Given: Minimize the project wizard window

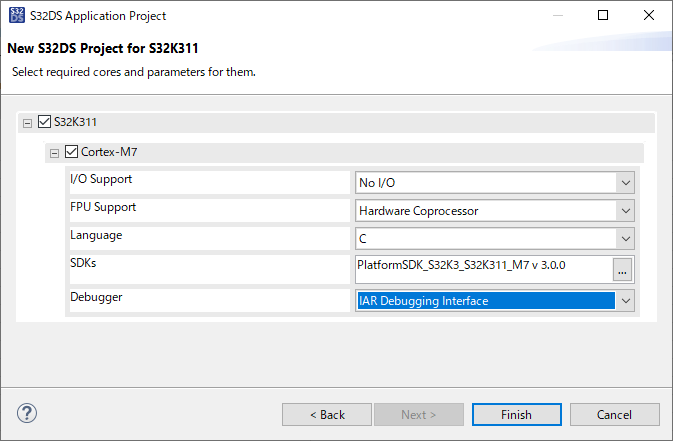Looking at the screenshot, I should point(557,16).
